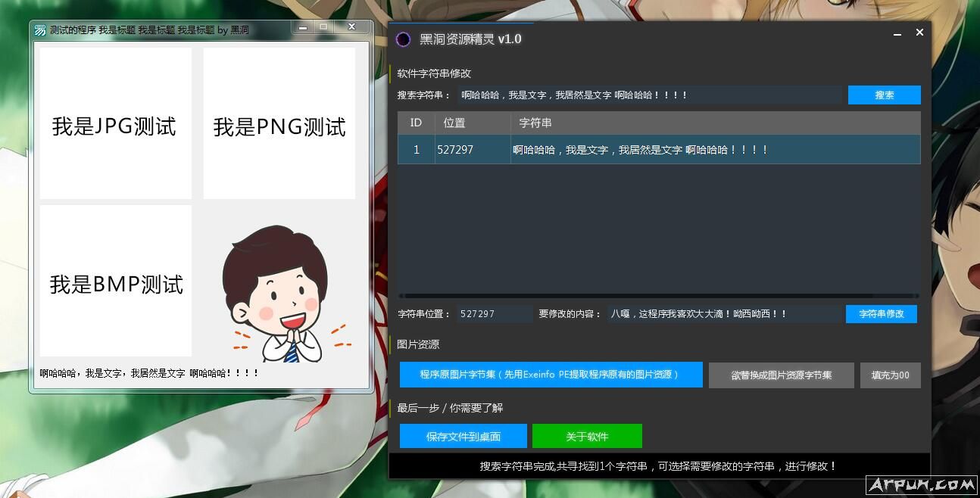Click the 程序原图片字节集 blue button
980x498 pixels.
[551, 375]
